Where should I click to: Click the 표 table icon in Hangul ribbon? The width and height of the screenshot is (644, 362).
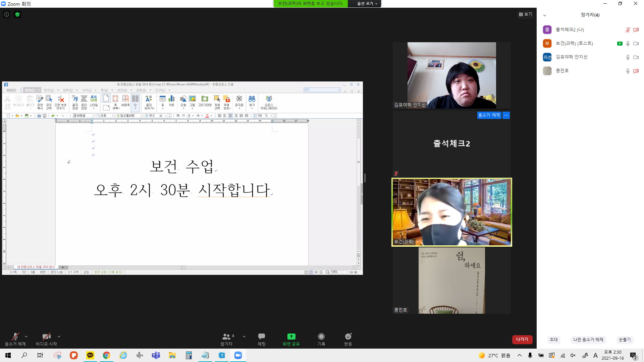click(x=163, y=101)
